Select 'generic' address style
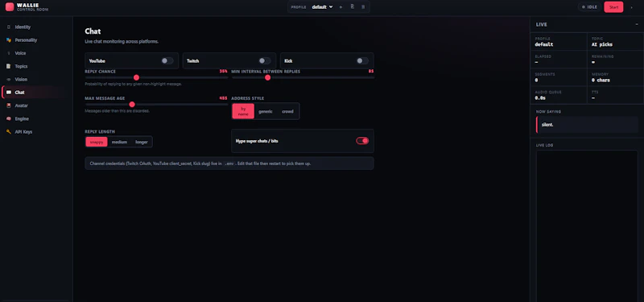 [x=266, y=111]
